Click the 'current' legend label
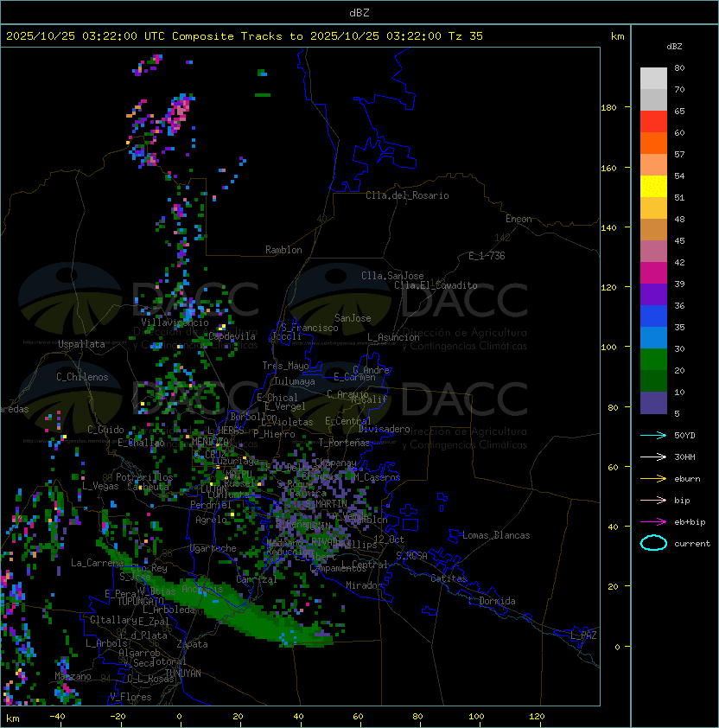 692,544
